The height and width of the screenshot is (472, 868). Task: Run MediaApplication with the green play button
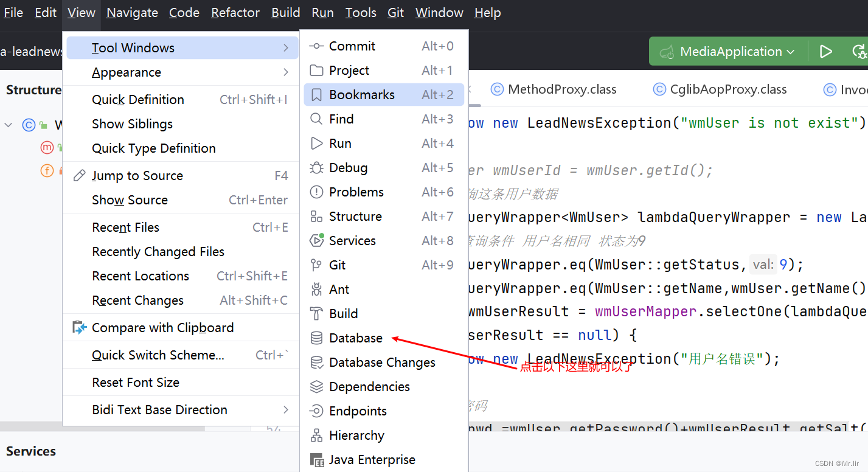click(825, 52)
